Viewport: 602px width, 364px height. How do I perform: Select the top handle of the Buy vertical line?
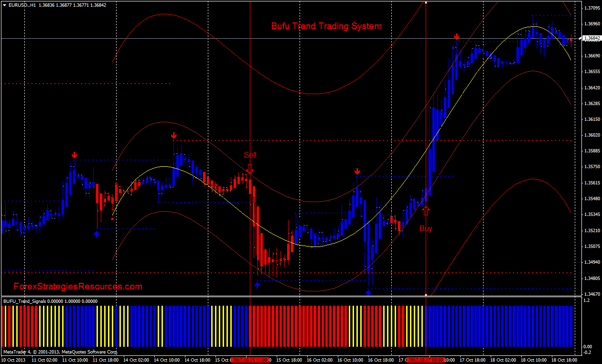coord(426,2)
